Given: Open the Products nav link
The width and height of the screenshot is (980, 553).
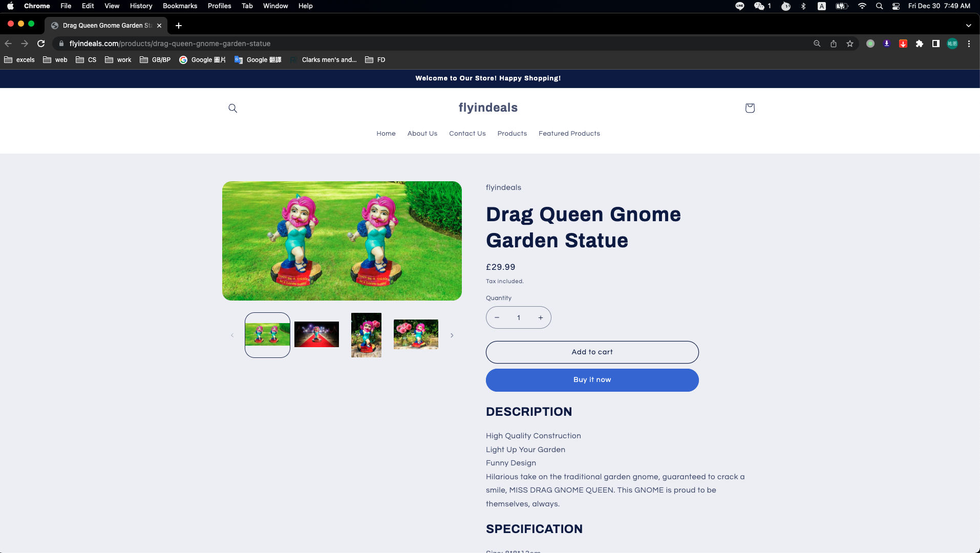Looking at the screenshot, I should pos(512,134).
